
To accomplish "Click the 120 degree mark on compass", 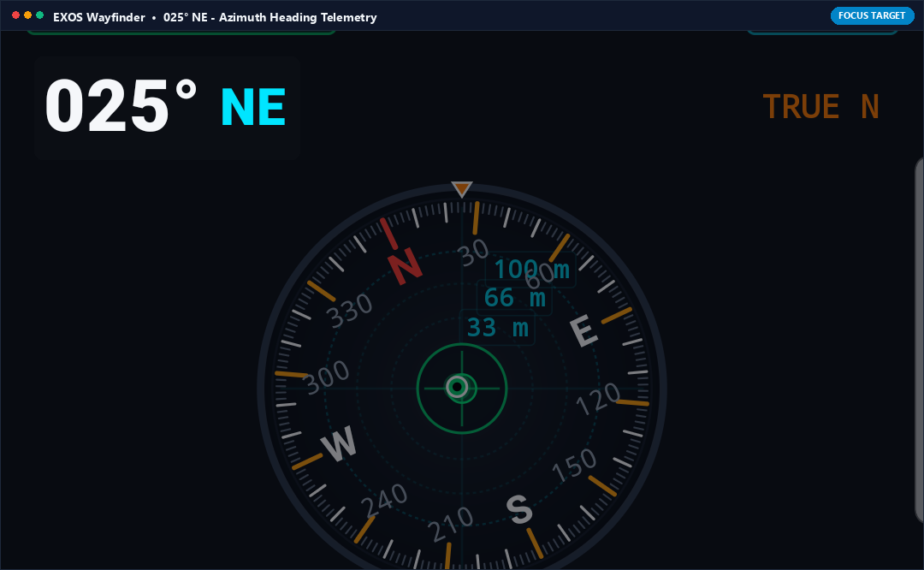I will pos(598,399).
